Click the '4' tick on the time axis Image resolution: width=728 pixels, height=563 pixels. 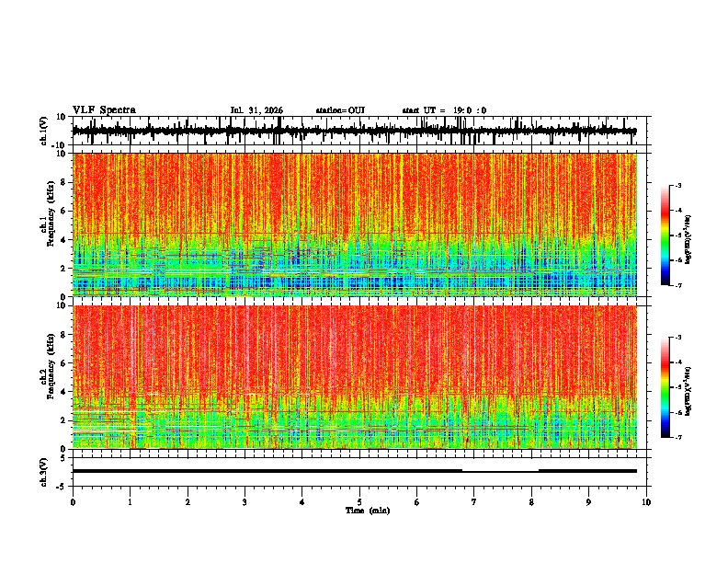coord(302,502)
